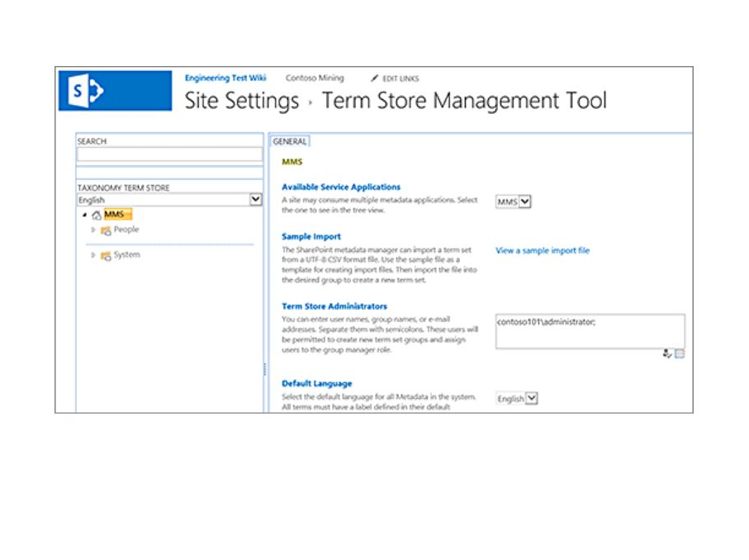Open the address book Browse icon
The image size is (749, 560).
pos(680,354)
